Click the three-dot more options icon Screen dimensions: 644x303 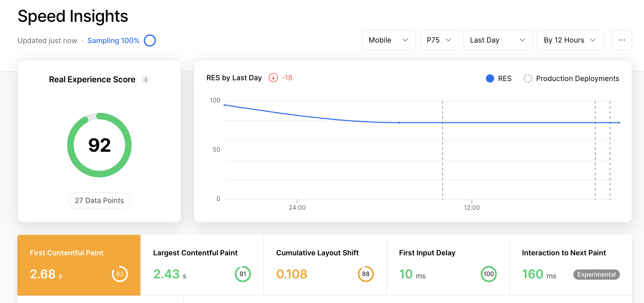tap(622, 40)
